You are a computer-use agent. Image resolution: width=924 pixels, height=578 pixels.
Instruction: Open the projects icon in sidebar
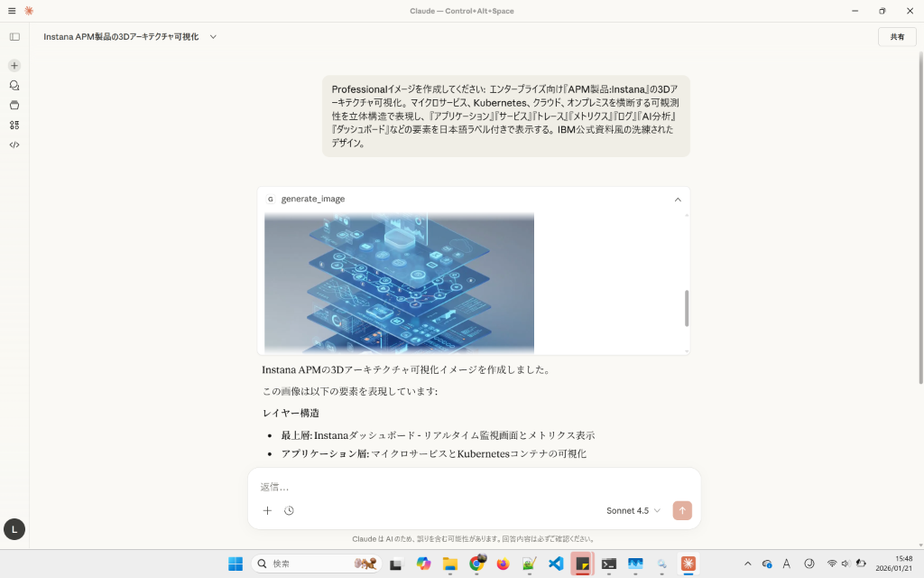(14, 105)
